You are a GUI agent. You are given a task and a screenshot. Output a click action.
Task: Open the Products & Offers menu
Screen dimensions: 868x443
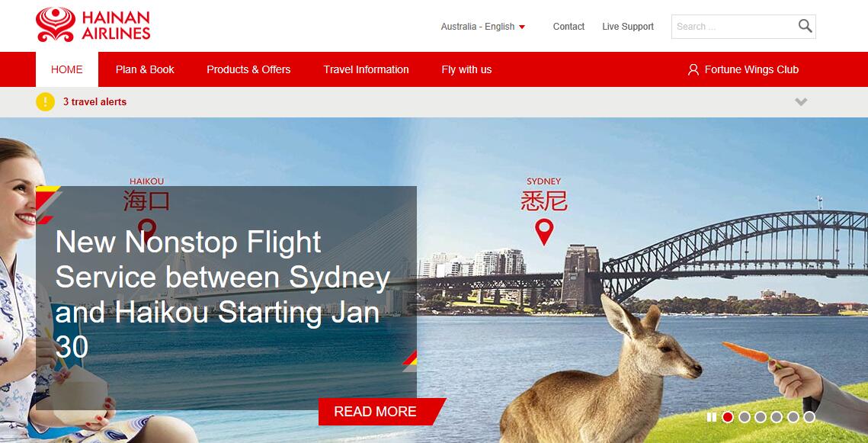pos(248,70)
